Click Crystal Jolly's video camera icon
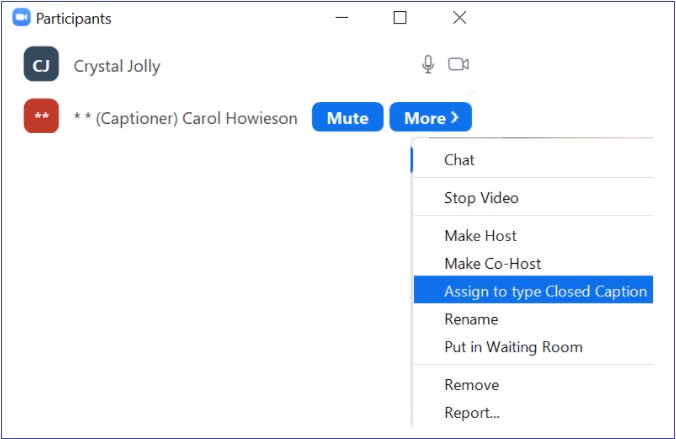The image size is (676, 439). [458, 65]
